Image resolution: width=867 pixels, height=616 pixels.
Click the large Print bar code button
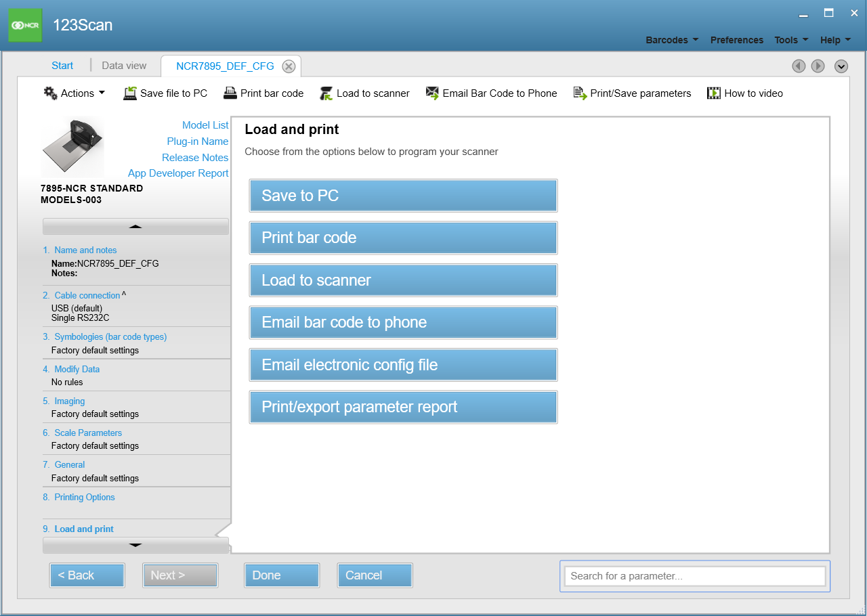pyautogui.click(x=403, y=238)
